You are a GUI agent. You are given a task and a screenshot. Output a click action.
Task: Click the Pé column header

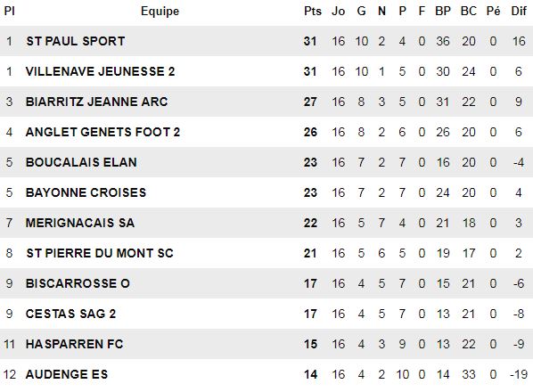(x=493, y=12)
